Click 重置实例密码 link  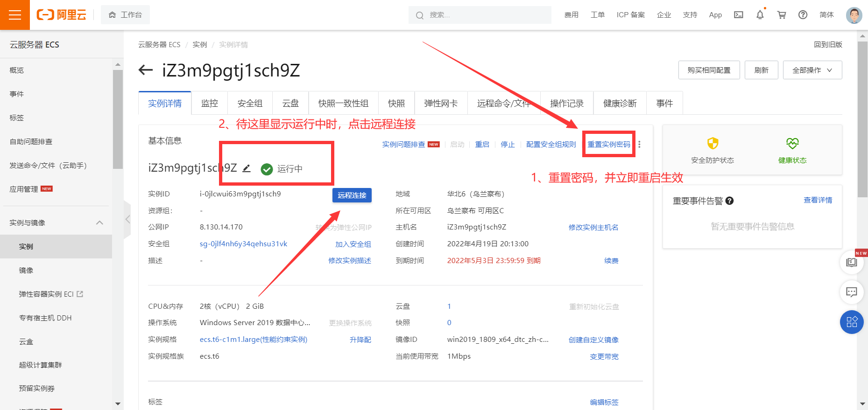(x=609, y=145)
